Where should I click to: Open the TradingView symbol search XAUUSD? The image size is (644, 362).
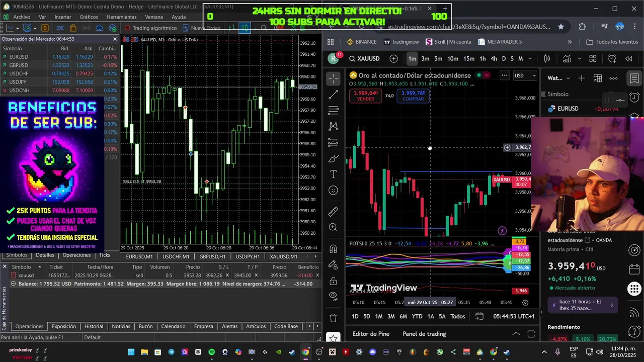coord(365,59)
